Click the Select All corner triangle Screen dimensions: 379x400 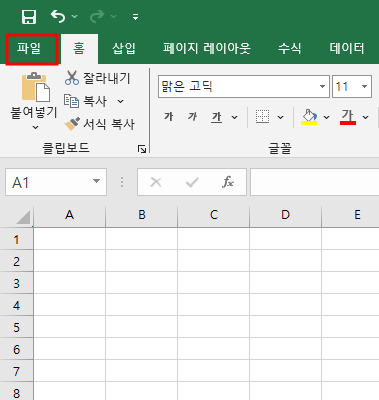tap(23, 217)
